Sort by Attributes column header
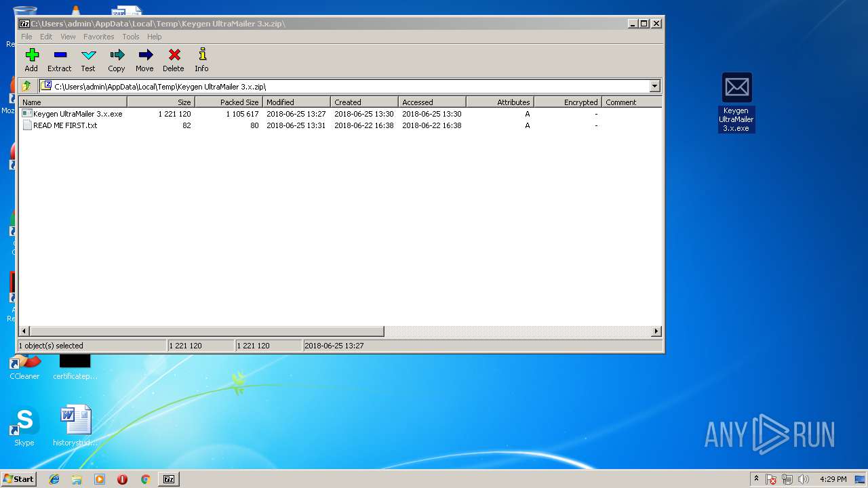 click(x=500, y=102)
